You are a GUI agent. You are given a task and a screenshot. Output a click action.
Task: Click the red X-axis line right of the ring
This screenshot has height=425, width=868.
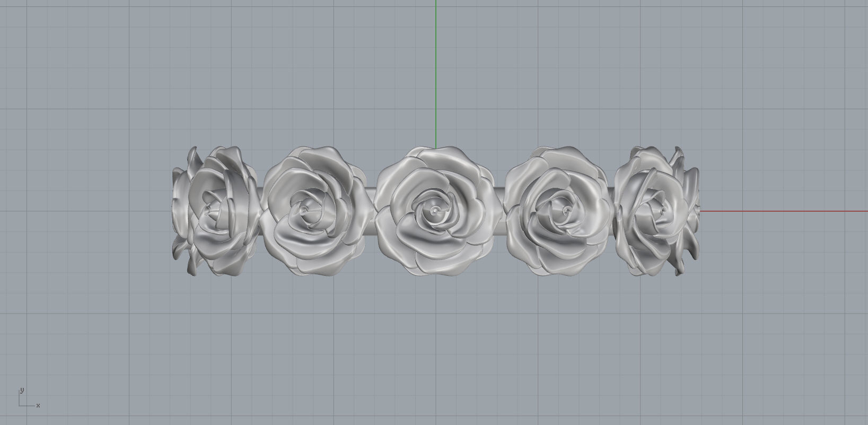point(784,211)
